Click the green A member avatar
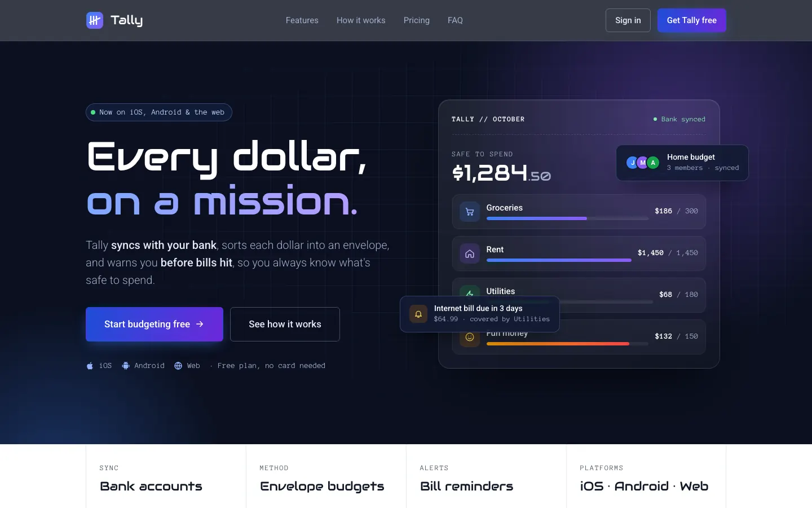 click(653, 163)
